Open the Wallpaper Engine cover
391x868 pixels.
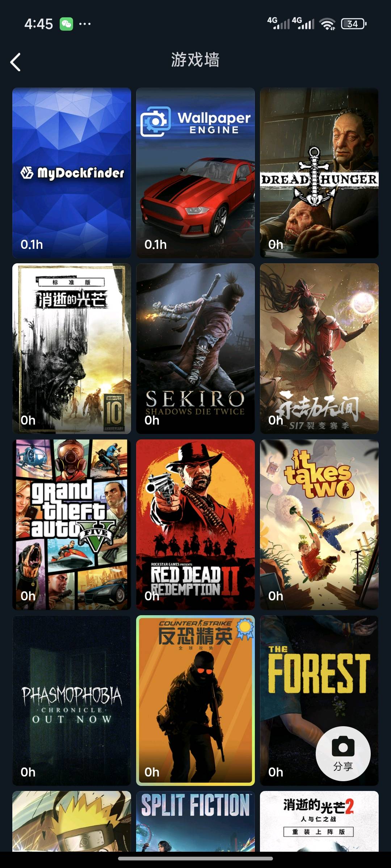point(195,173)
